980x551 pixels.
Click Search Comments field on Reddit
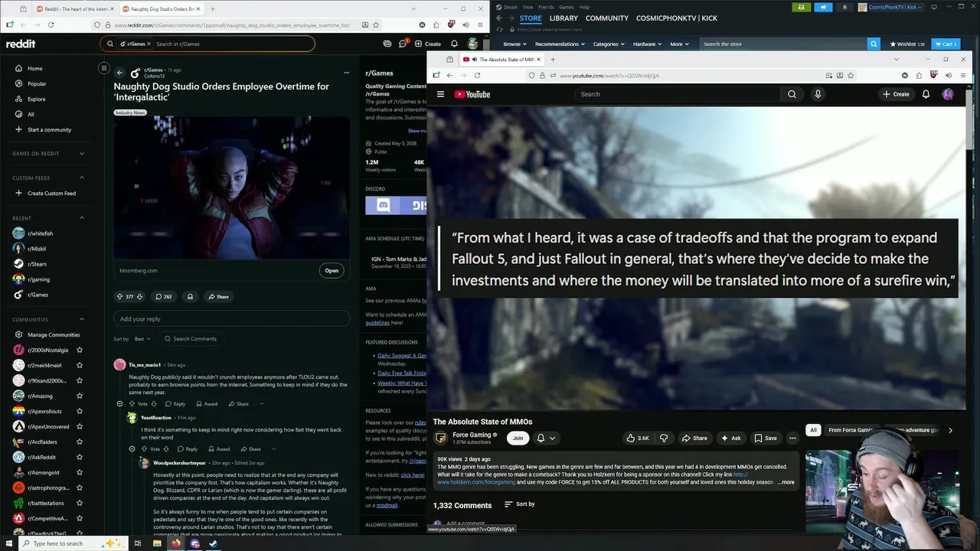[x=192, y=338]
